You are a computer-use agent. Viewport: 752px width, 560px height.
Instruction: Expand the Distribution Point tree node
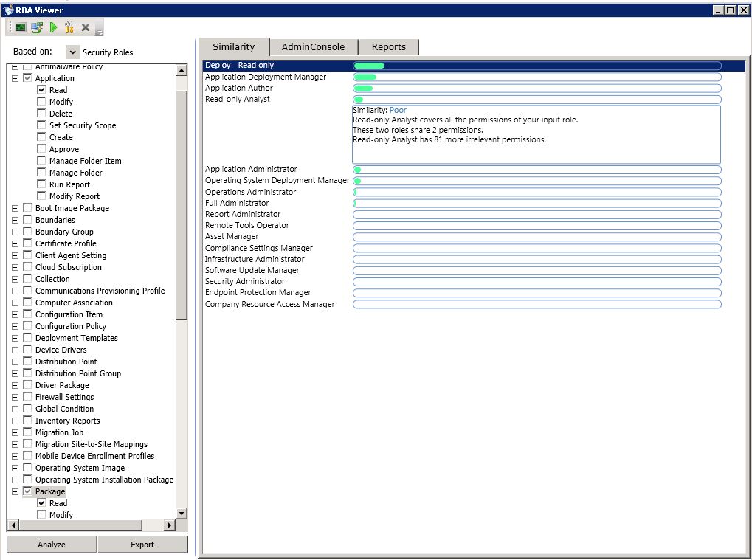[x=15, y=362]
